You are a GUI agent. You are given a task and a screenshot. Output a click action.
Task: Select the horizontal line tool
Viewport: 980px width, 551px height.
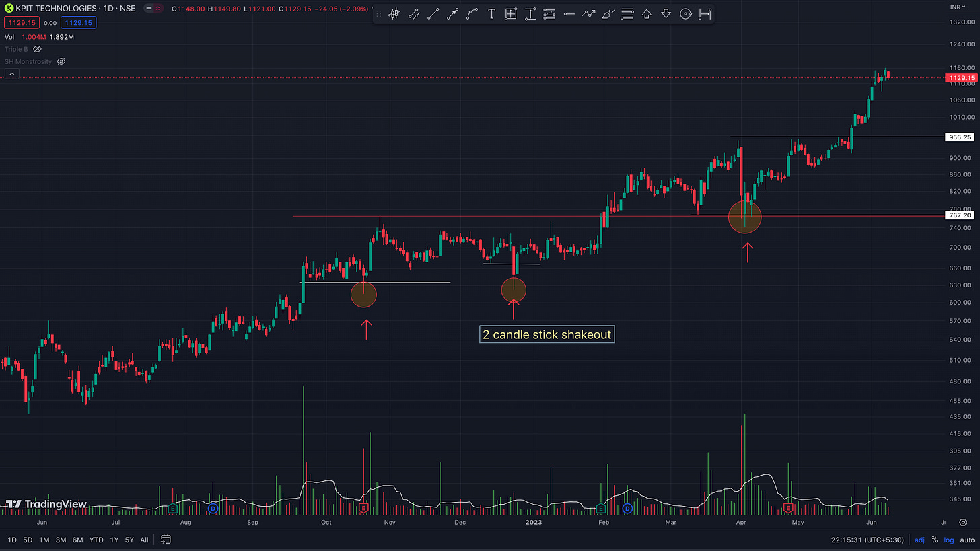pyautogui.click(x=569, y=13)
